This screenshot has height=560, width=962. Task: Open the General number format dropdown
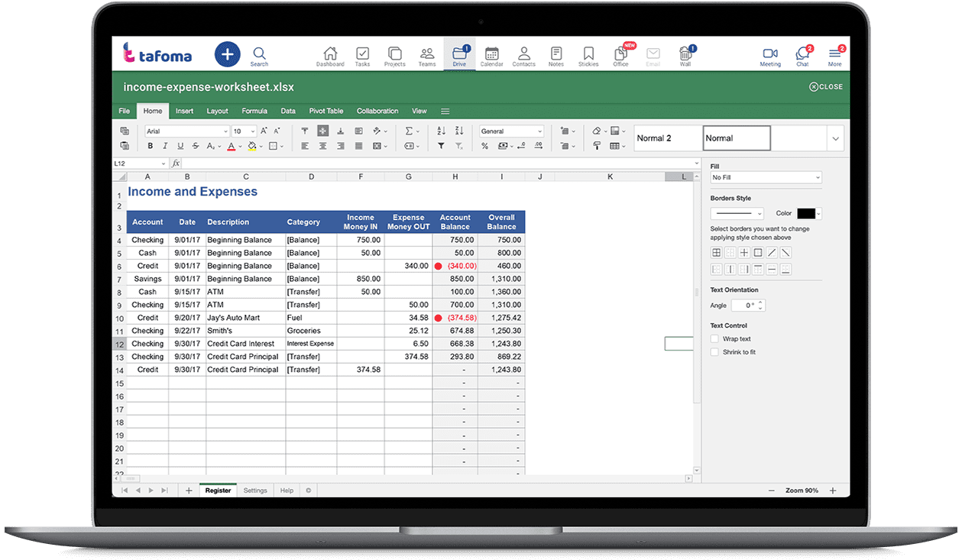click(511, 131)
